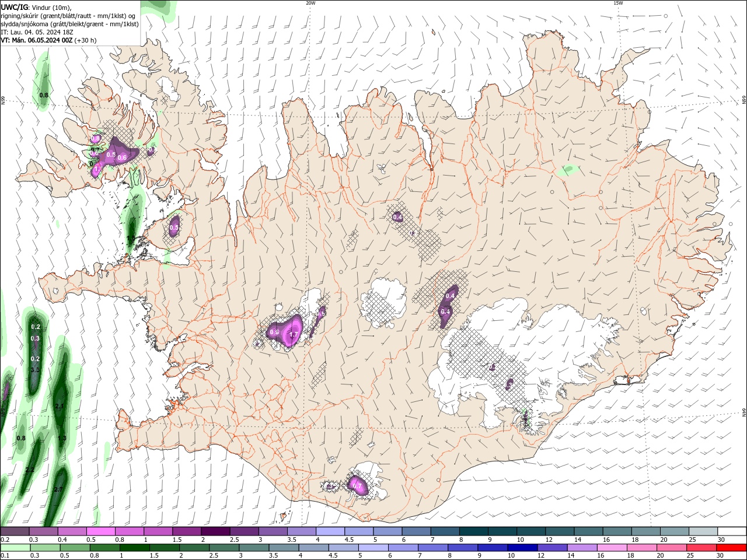
Task: Click the light pink '16' rain legend swatch
Action: tap(612, 548)
